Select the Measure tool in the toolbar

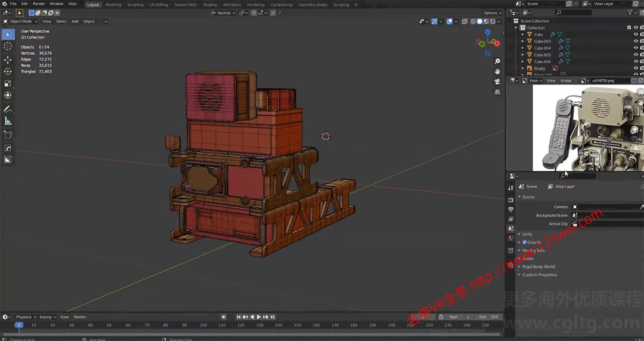coord(8,120)
